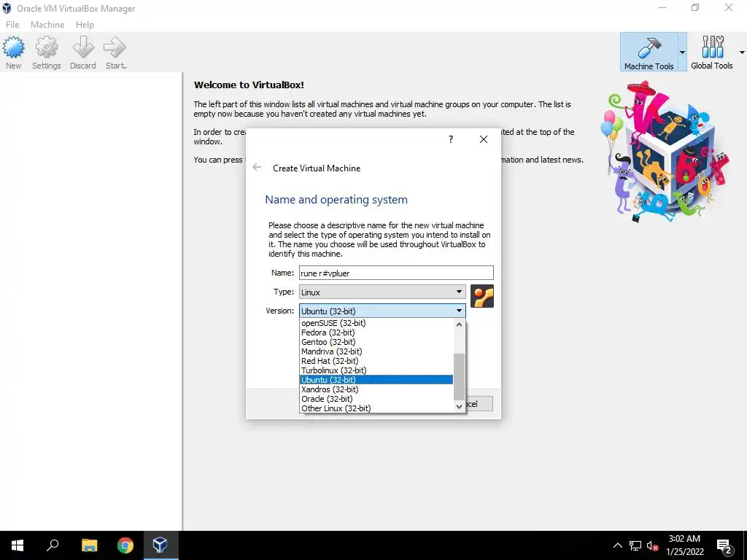Open taskbar search magnifier

[53, 545]
